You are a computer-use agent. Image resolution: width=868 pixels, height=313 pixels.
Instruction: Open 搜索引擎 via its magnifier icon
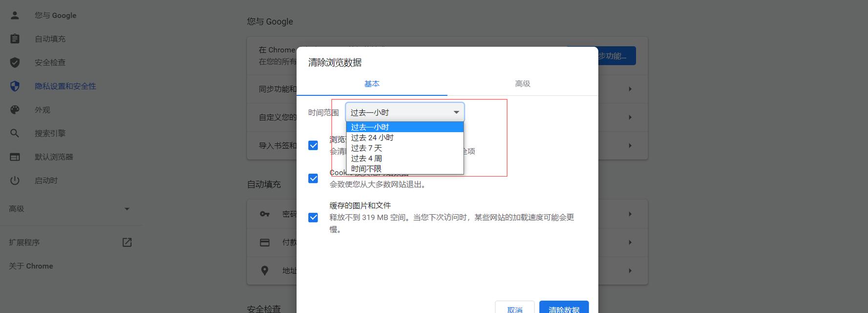tap(15, 133)
